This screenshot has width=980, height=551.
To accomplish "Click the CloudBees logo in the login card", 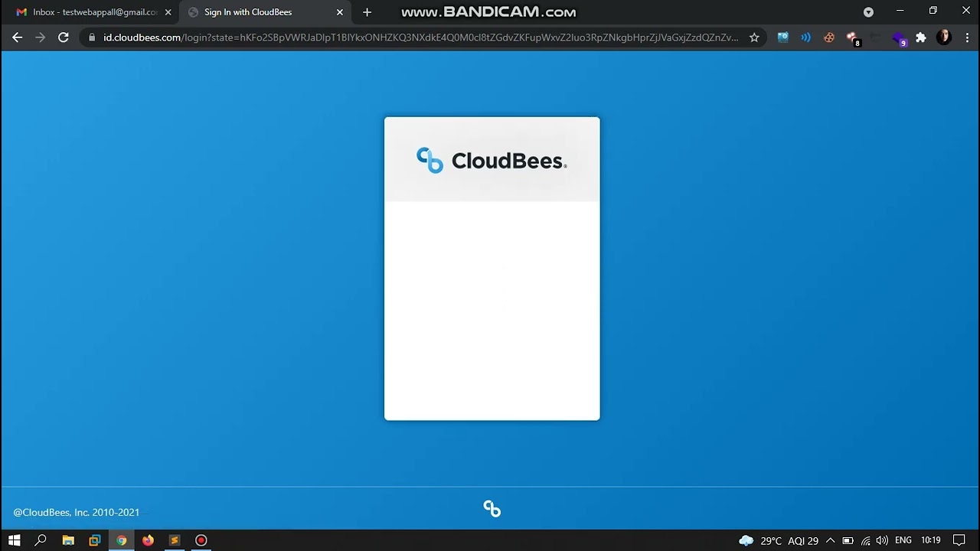I will tap(492, 161).
